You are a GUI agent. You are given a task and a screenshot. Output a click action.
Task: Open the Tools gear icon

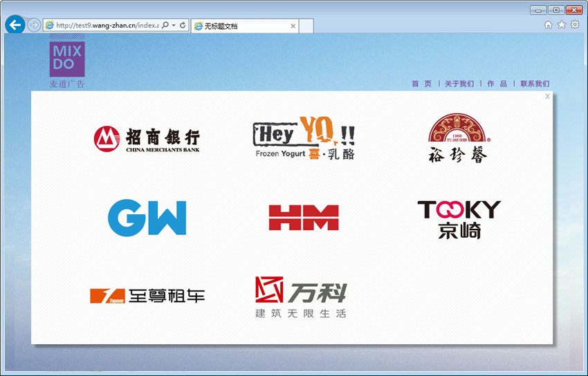pyautogui.click(x=574, y=25)
